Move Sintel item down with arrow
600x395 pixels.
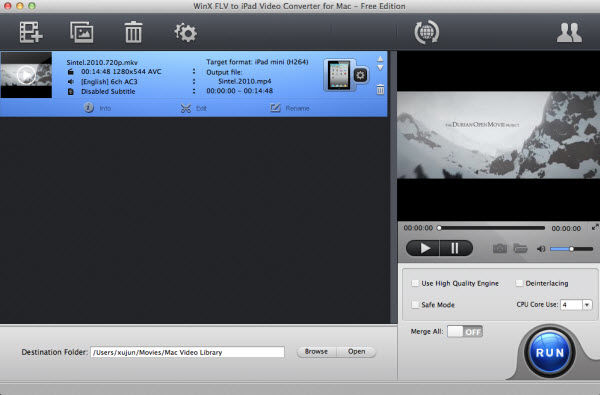point(380,68)
